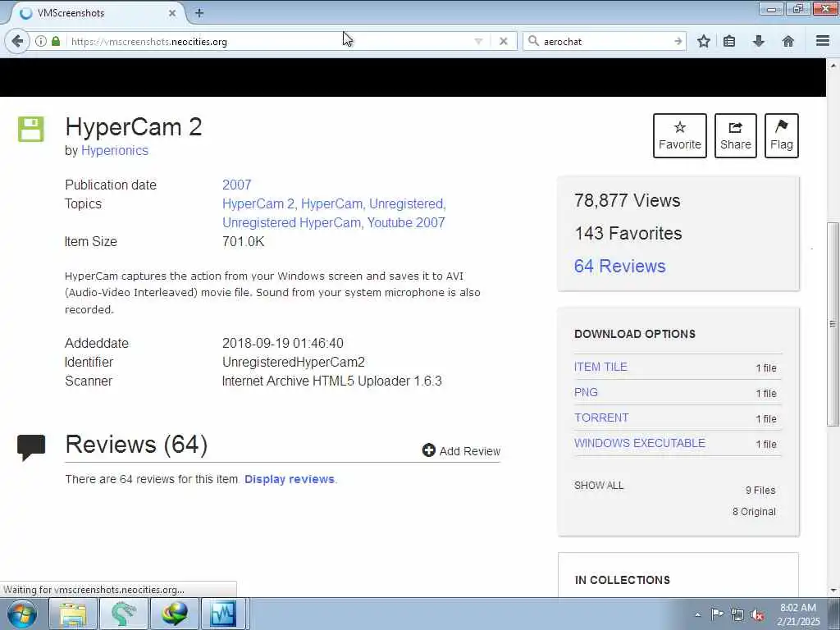Open the Hyperionics creator link
The image size is (840, 630).
[x=115, y=151]
